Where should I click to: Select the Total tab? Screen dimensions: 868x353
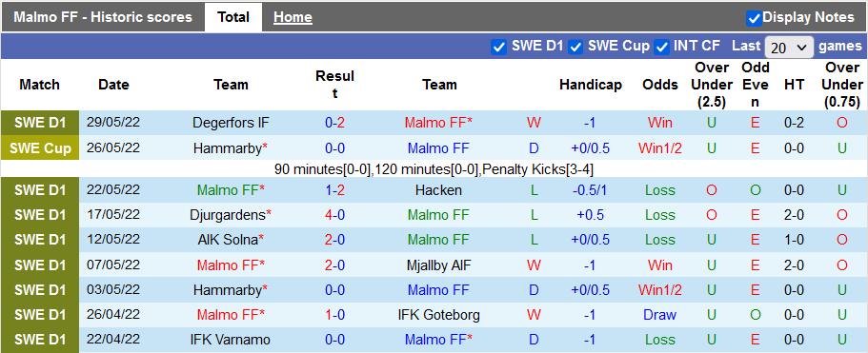coord(233,17)
